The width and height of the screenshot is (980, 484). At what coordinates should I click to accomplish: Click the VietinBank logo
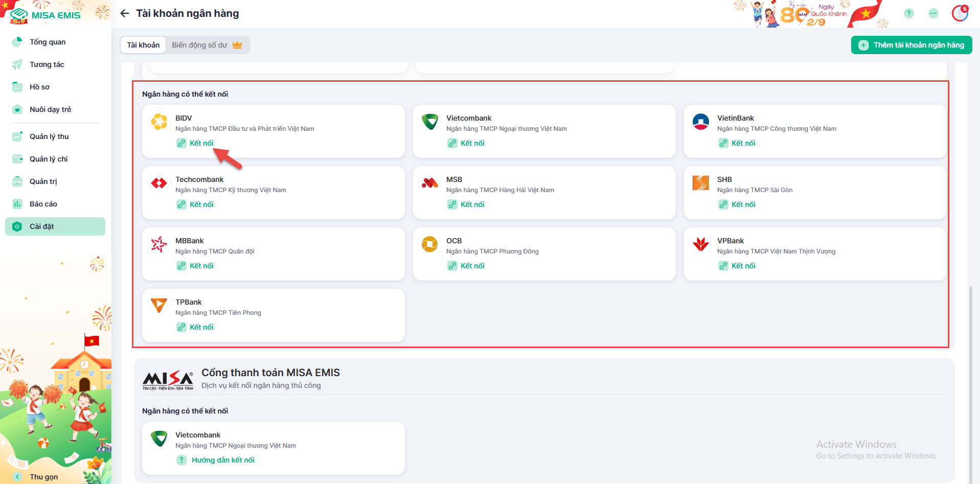tap(701, 122)
